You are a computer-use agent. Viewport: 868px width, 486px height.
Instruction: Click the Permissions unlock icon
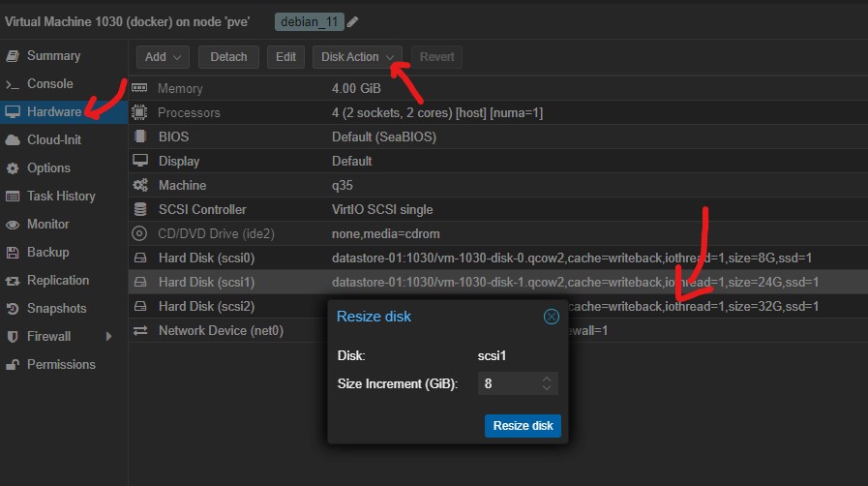click(13, 365)
